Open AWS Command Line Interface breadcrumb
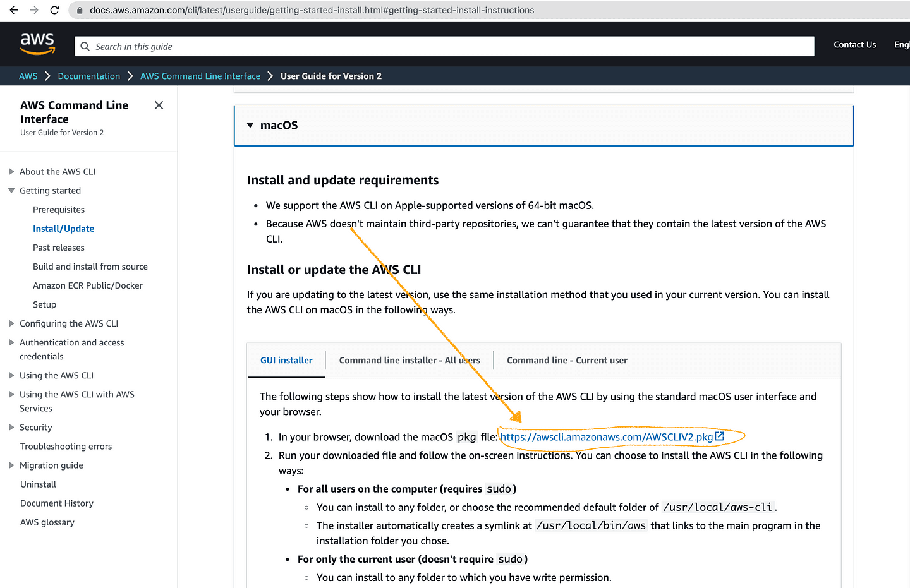Viewport: 910px width, 588px height. pos(200,76)
